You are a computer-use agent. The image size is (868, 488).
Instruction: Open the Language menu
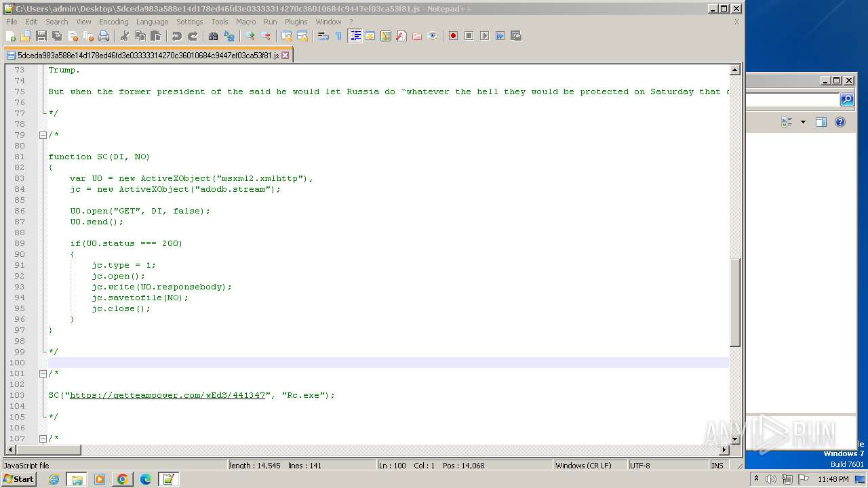[x=152, y=22]
